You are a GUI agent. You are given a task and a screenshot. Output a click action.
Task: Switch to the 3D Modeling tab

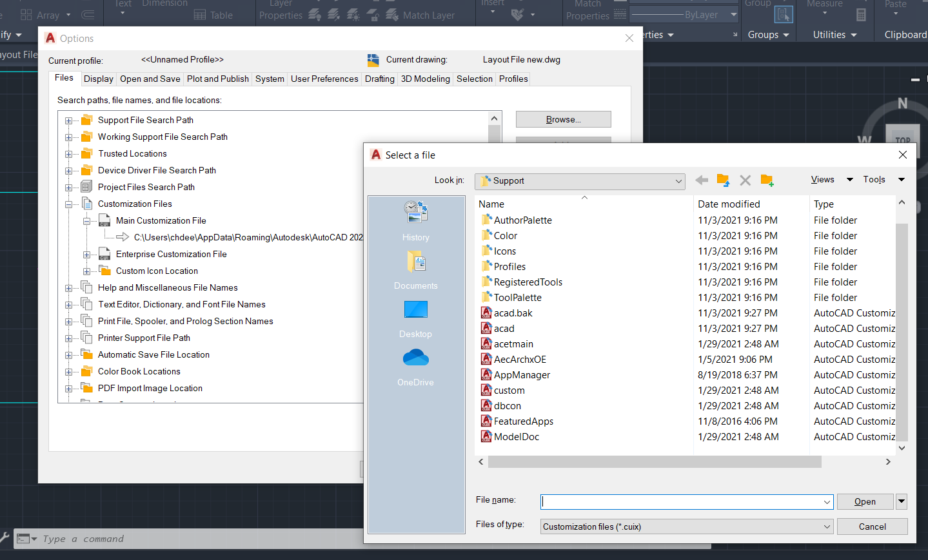[426, 79]
